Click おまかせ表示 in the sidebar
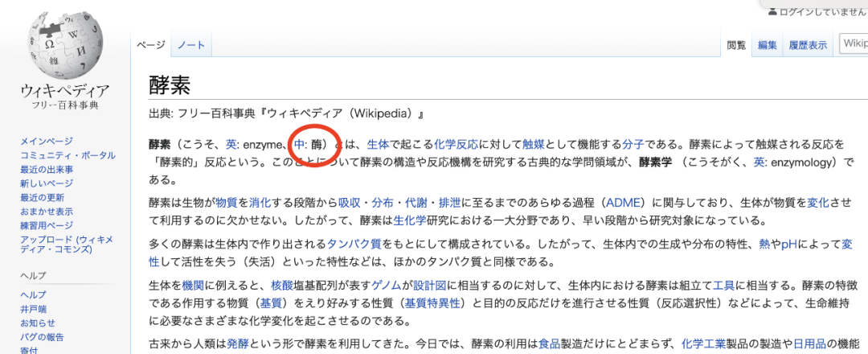868x354 pixels. pyautogui.click(x=47, y=211)
